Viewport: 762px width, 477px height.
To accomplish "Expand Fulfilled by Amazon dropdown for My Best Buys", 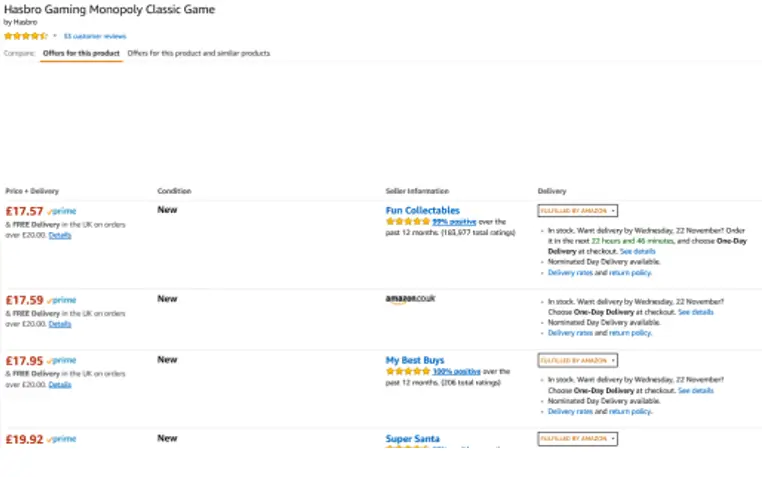I will (x=578, y=360).
